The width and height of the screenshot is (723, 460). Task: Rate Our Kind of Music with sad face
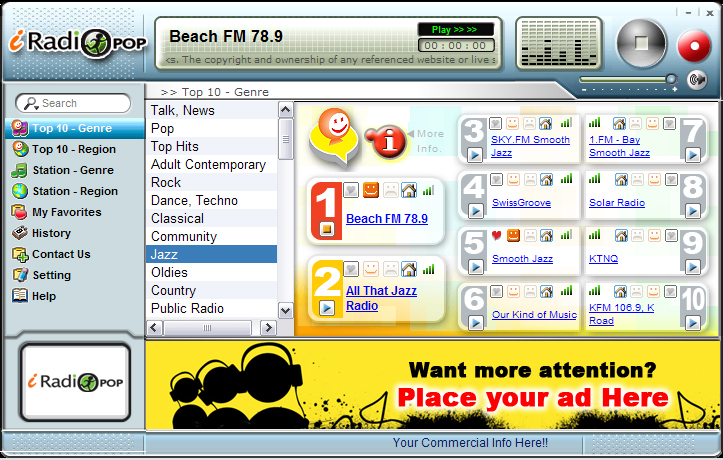pyautogui.click(x=530, y=291)
